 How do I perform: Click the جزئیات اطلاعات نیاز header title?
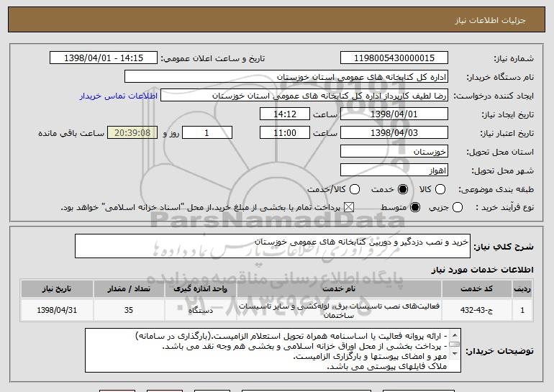pyautogui.click(x=490, y=20)
